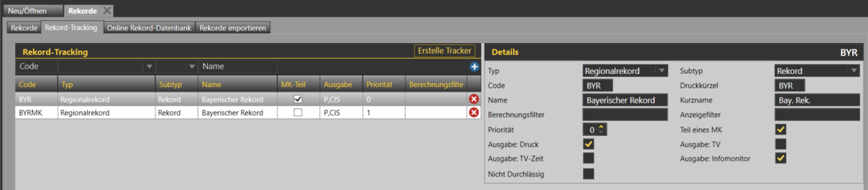Click the blue plus add-filter icon

(475, 67)
